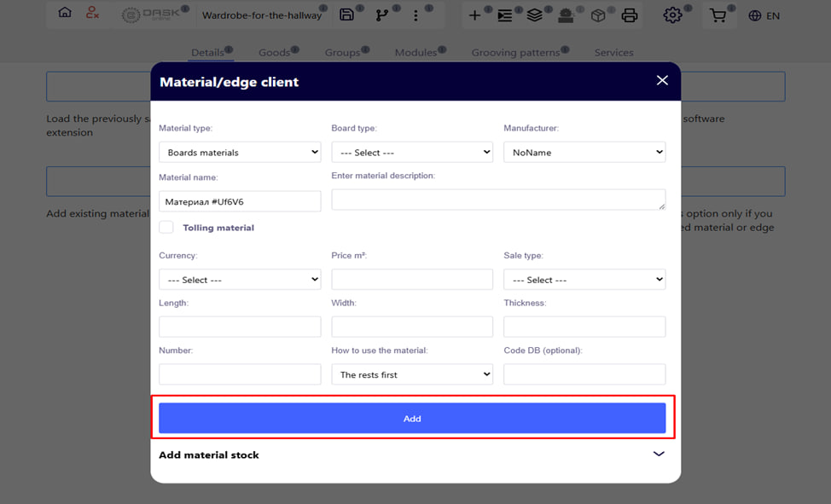Click the blue Add button

[412, 419]
